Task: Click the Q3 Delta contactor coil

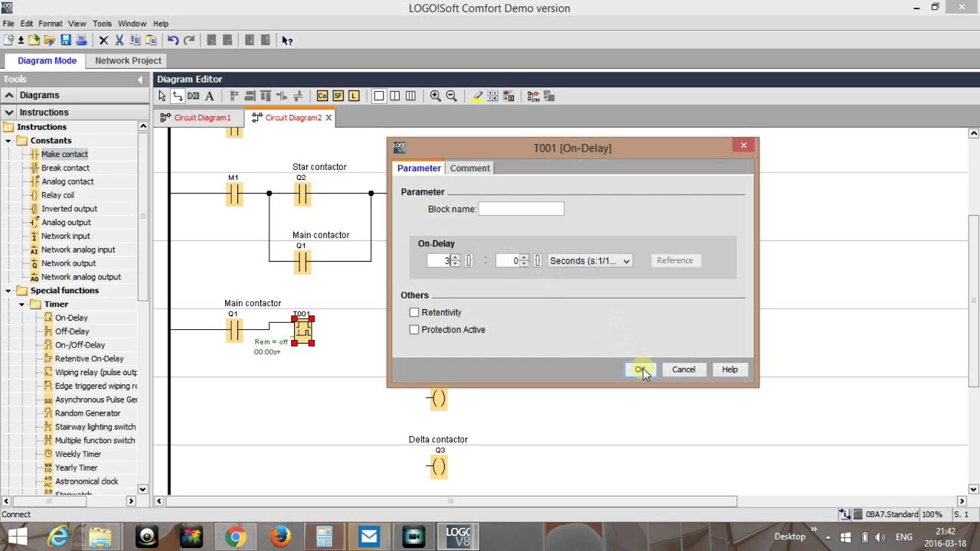Action: pyautogui.click(x=438, y=467)
